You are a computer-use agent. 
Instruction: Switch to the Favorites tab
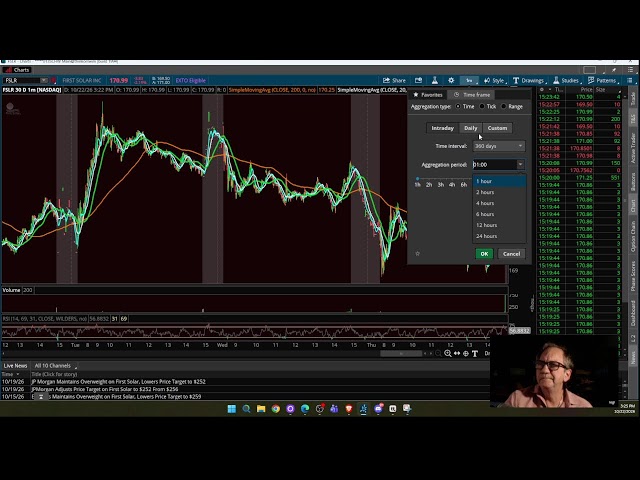pos(428,95)
